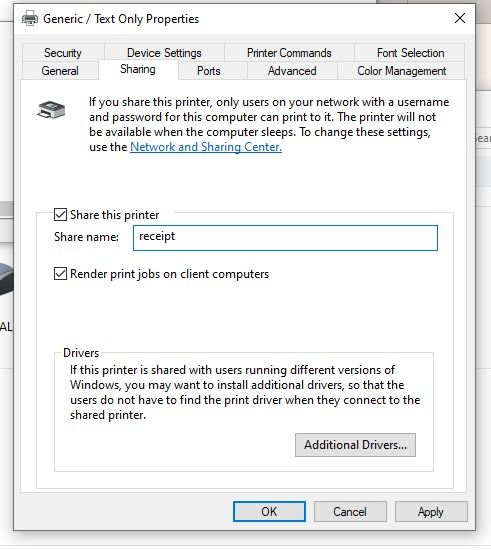Click the shared printer icon beside the description

pyautogui.click(x=51, y=110)
